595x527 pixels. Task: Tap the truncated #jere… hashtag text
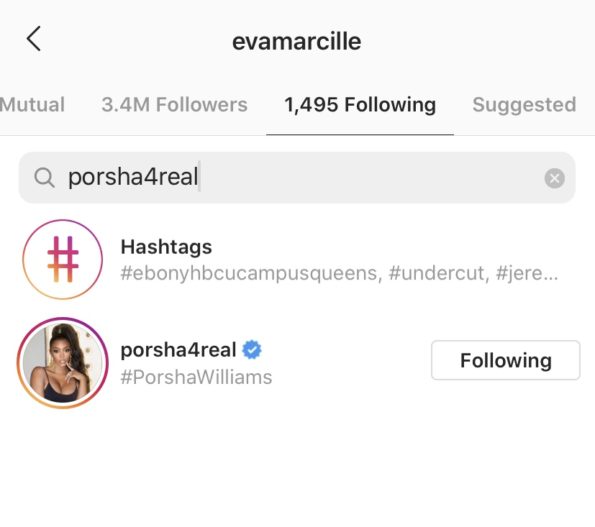[x=527, y=273]
